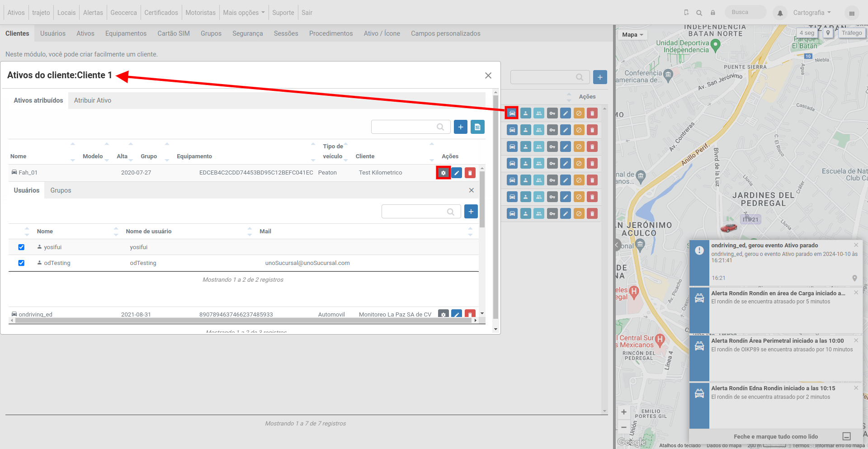Open the Campos personalizados tab
The image size is (868, 449).
point(445,33)
